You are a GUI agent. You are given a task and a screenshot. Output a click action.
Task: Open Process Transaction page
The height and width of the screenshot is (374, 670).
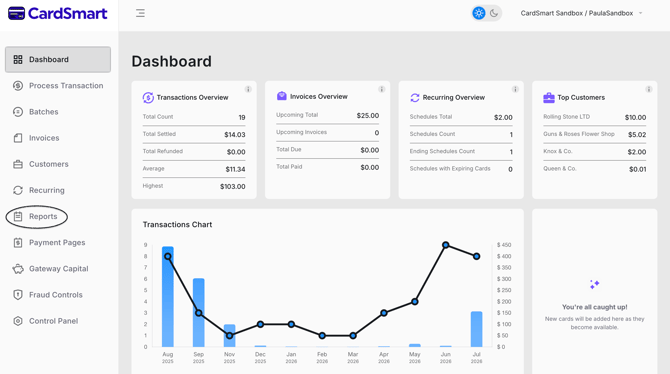tap(58, 85)
